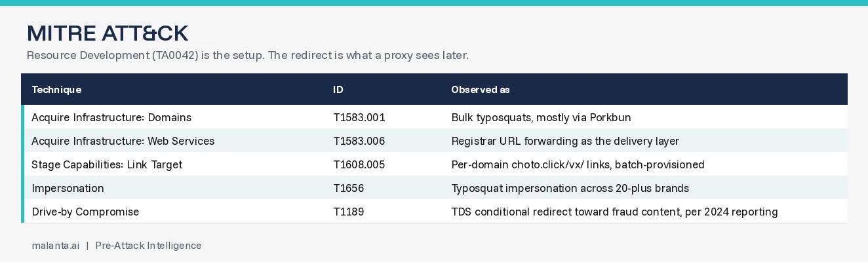Click the Pre-Attack Intelligence footer text

coord(148,246)
